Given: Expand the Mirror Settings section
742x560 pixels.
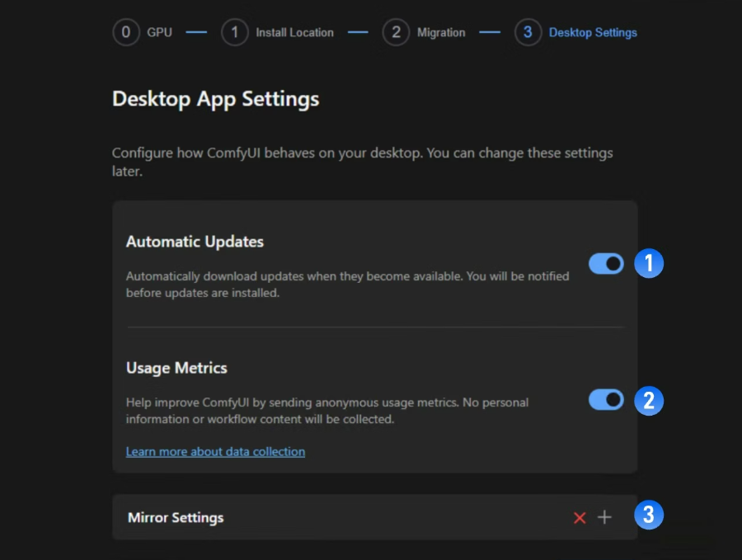Looking at the screenshot, I should (x=176, y=518).
